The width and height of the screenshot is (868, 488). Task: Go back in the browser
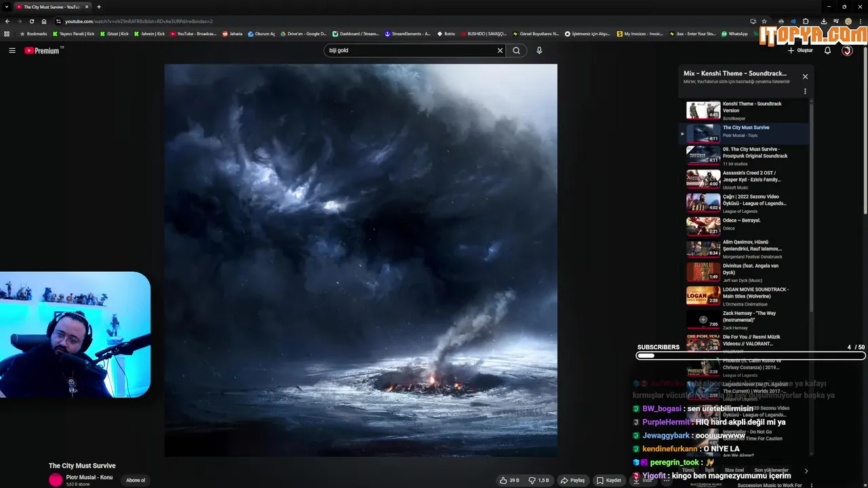coord(7,21)
